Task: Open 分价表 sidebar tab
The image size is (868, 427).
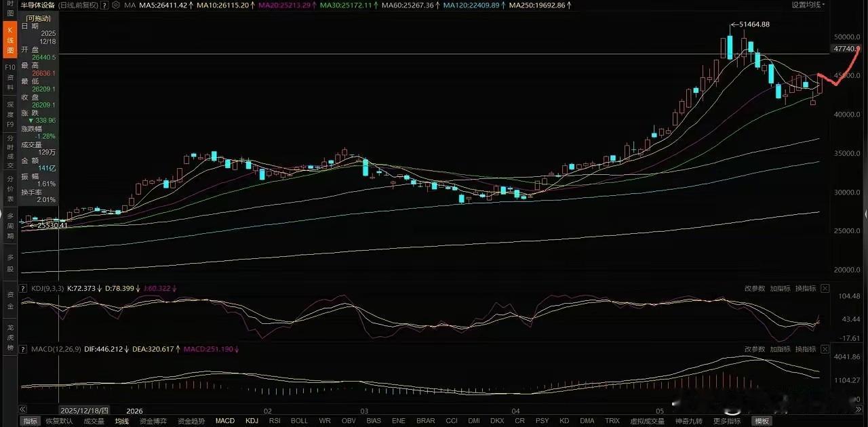Action: pyautogui.click(x=10, y=188)
